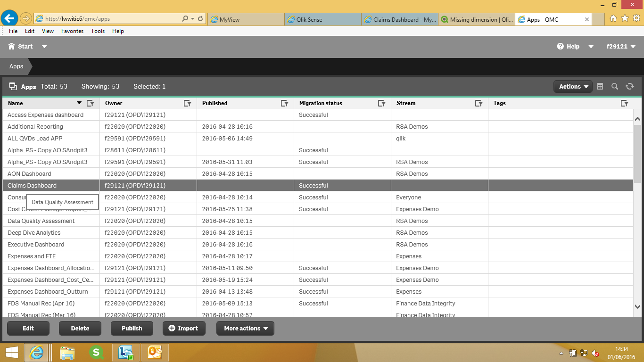The image size is (644, 362).
Task: Open Outlook from the taskbar
Action: [x=155, y=353]
